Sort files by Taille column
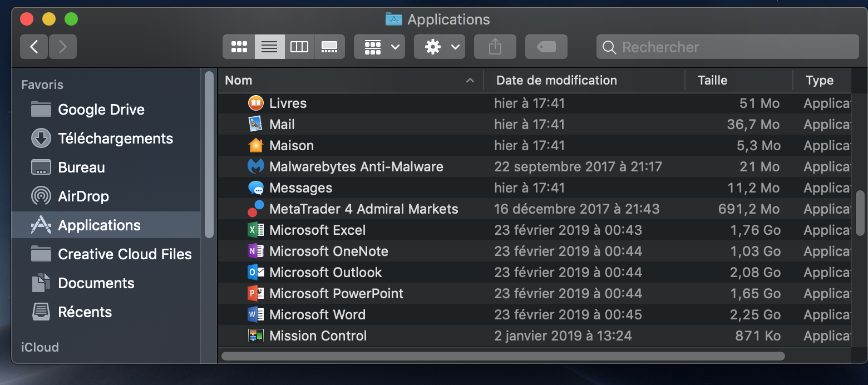This screenshot has width=868, height=385. point(712,80)
